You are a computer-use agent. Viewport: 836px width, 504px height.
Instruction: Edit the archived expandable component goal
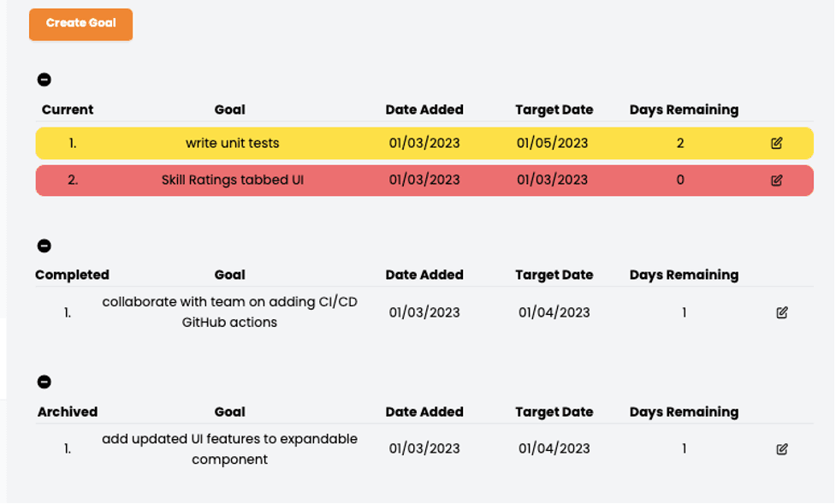pos(781,449)
